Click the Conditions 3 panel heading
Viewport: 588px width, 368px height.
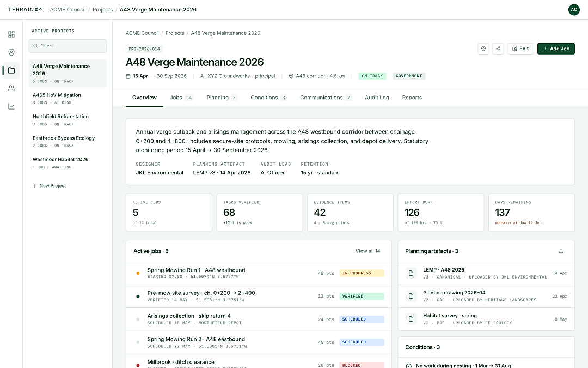[422, 347]
